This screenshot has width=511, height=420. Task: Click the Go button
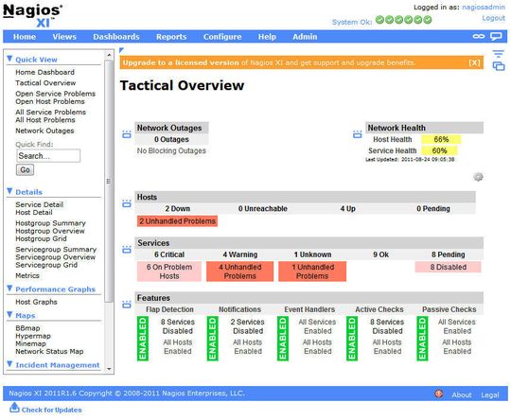25,169
